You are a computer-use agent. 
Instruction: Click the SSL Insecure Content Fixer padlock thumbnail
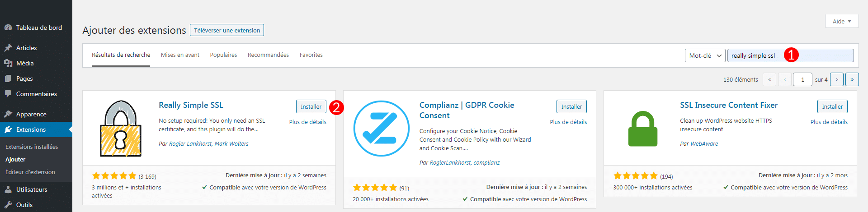(643, 129)
